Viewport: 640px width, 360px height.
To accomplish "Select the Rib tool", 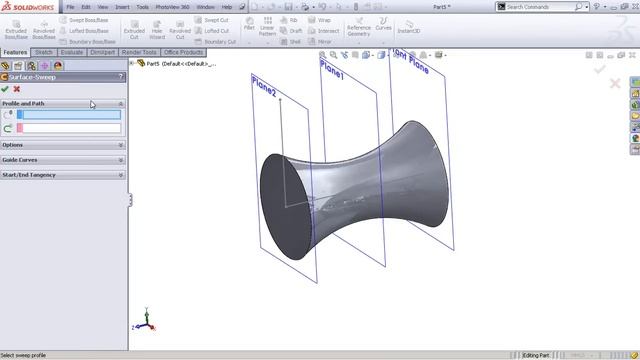I will coord(289,20).
